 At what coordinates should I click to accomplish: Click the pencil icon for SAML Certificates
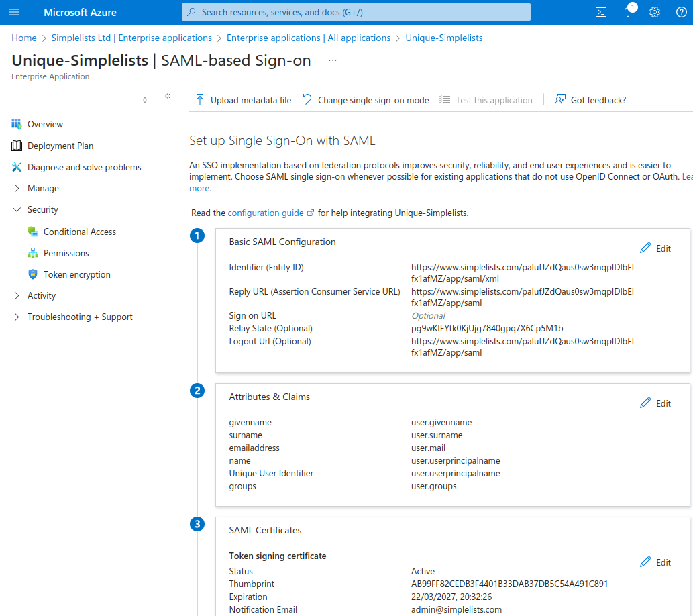[x=645, y=562]
